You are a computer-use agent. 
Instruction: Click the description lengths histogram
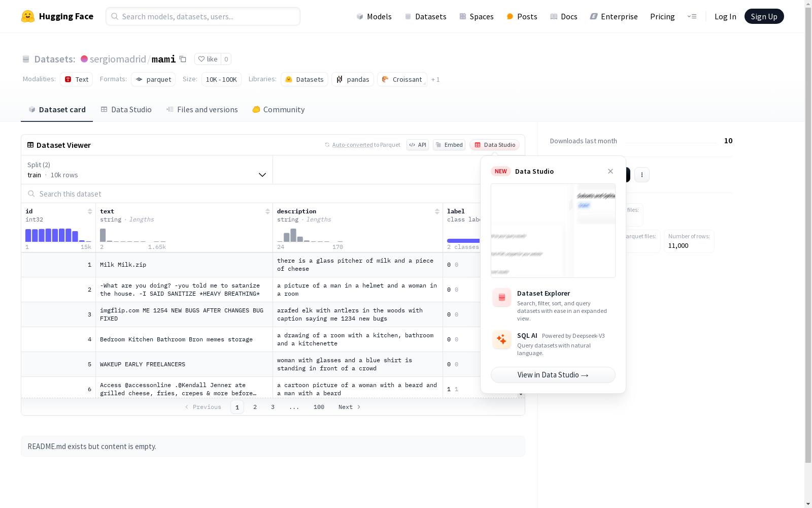pos(310,235)
